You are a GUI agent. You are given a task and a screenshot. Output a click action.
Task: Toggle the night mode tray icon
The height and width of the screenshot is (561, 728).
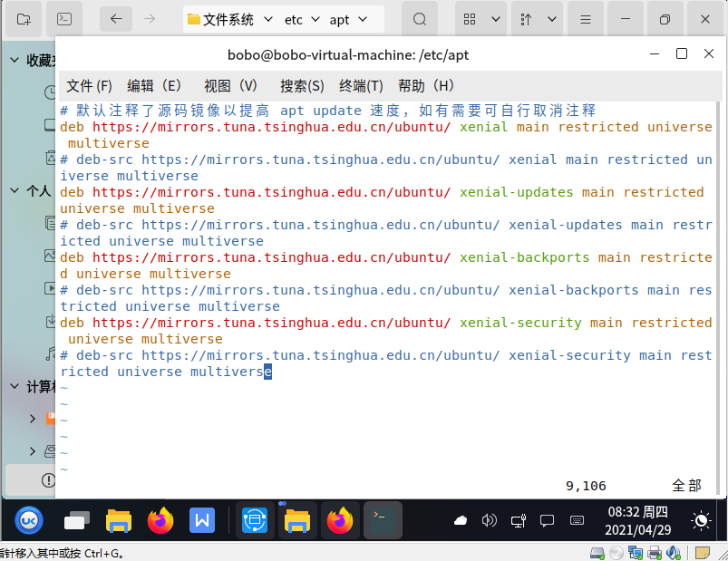click(x=701, y=520)
